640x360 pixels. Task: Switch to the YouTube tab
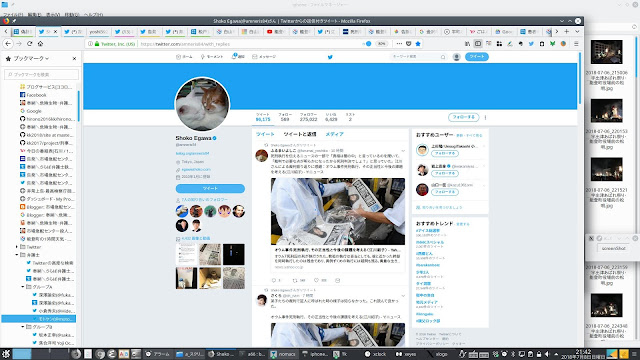click(x=275, y=31)
